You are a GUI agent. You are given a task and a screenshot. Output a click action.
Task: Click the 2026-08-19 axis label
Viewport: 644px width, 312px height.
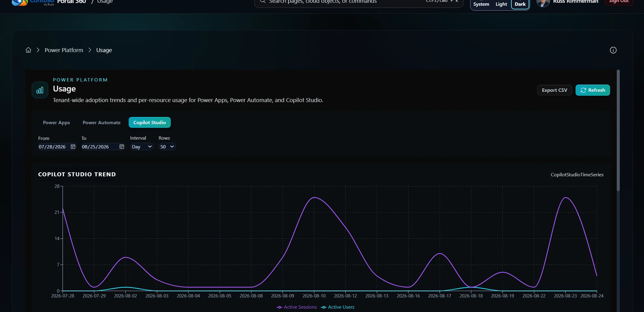(502, 296)
